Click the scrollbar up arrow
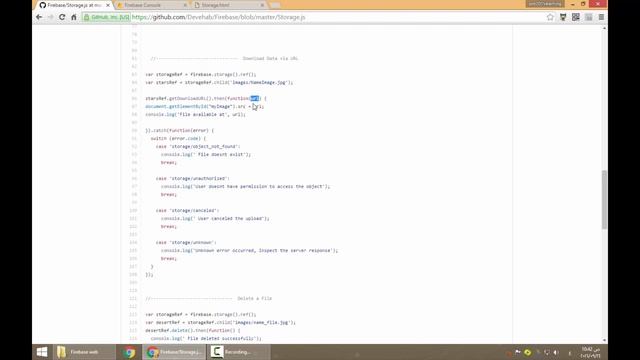Image resolution: width=640 pixels, height=360 pixels. pyautogui.click(x=604, y=28)
